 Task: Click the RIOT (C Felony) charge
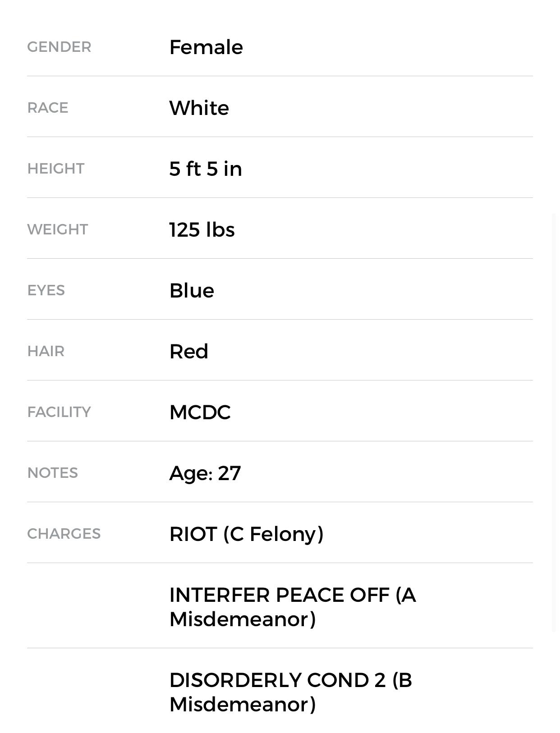pos(246,534)
